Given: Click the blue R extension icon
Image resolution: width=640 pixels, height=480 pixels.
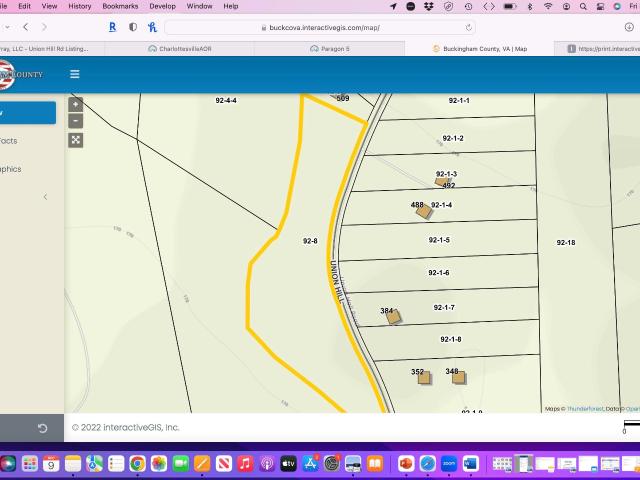Looking at the screenshot, I should click(x=112, y=27).
